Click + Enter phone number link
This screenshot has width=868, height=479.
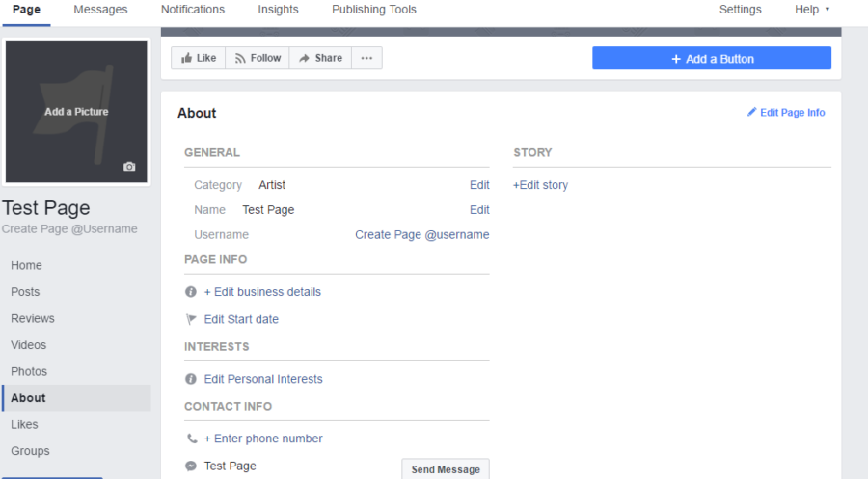tap(263, 439)
